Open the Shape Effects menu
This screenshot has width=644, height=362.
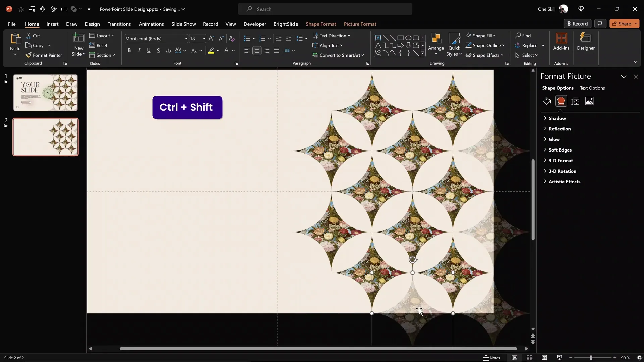tap(485, 55)
